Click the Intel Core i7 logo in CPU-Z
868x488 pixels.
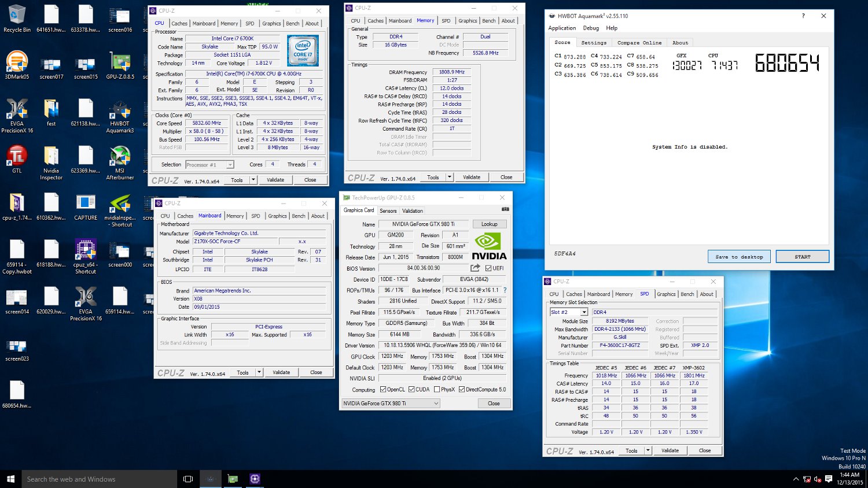(303, 50)
